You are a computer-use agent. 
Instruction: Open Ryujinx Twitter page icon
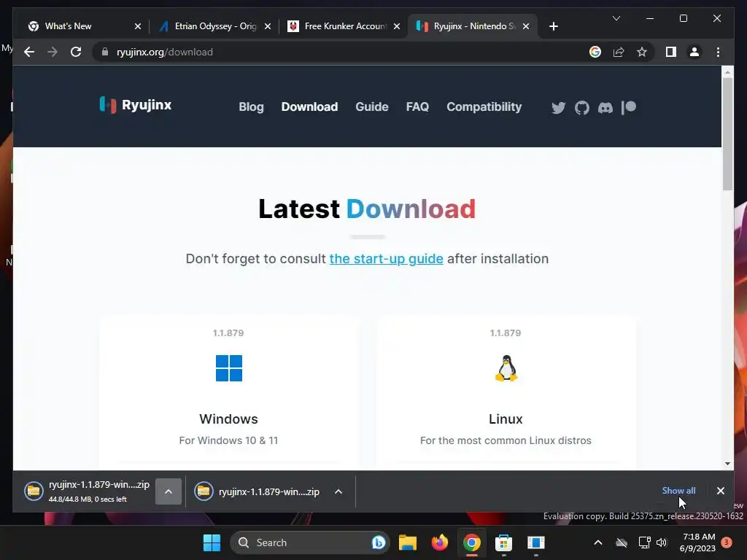pos(558,108)
